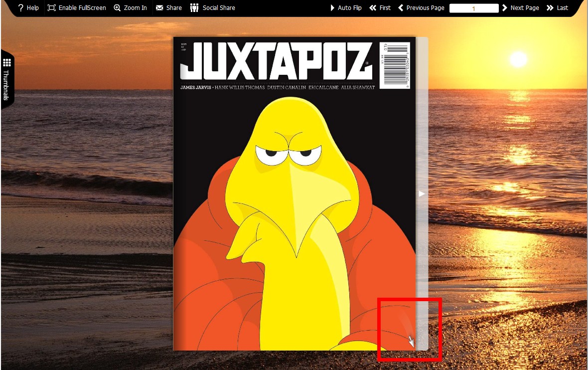The width and height of the screenshot is (588, 370).
Task: Jump to First page label
Action: coord(385,8)
